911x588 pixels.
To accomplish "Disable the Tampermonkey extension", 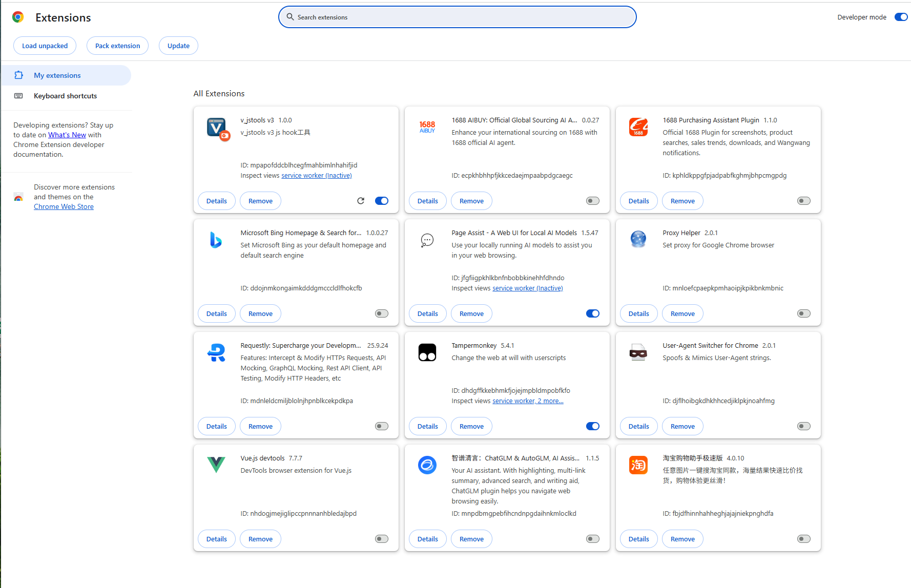I will click(x=593, y=426).
